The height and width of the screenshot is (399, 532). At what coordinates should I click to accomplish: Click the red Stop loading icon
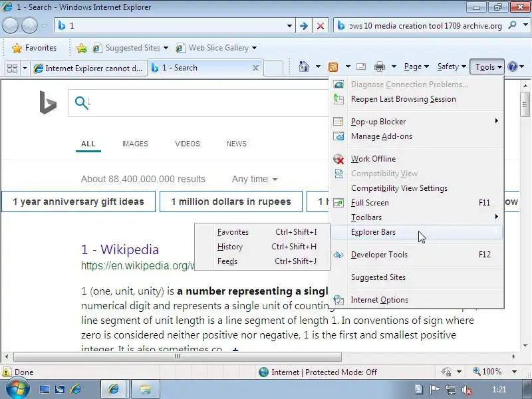click(321, 26)
